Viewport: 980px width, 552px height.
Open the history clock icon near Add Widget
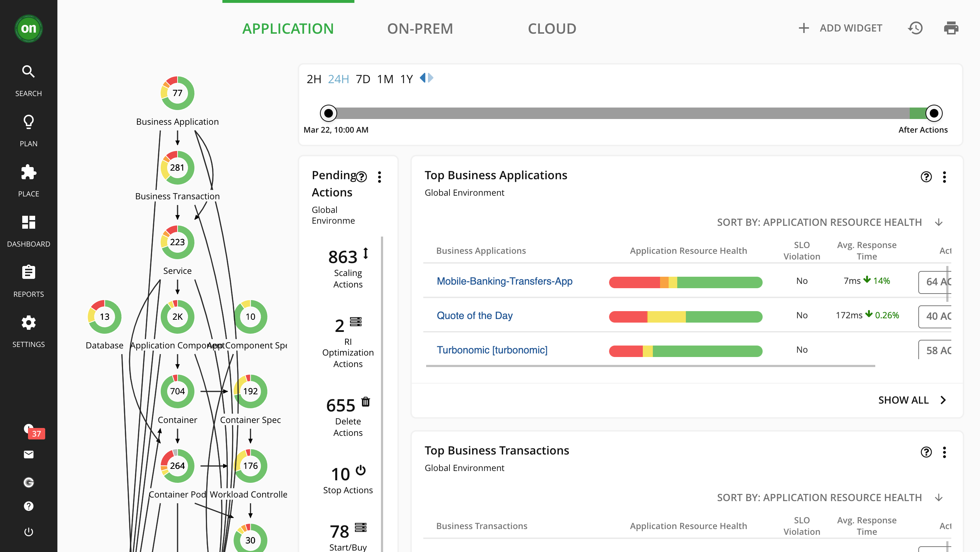(916, 28)
